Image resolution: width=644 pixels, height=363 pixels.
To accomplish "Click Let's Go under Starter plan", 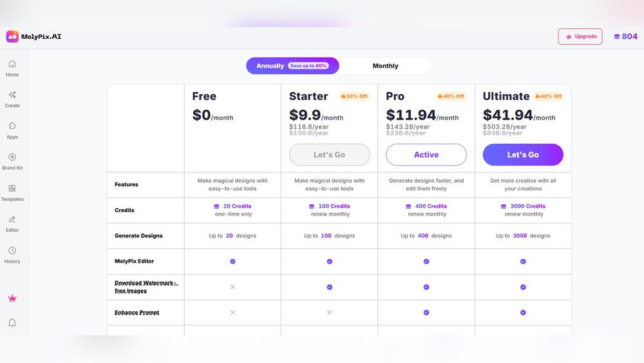I will 329,155.
